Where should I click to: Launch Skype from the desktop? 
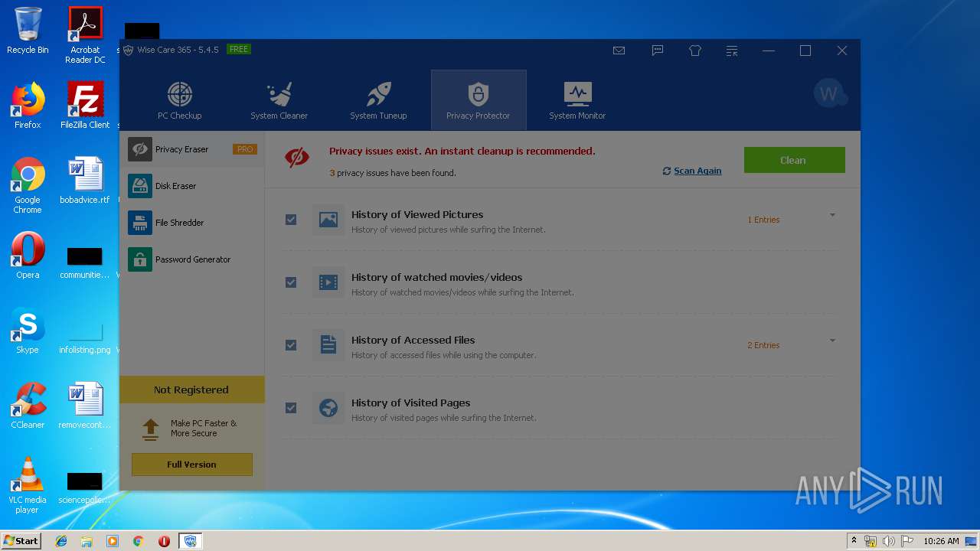tap(28, 331)
